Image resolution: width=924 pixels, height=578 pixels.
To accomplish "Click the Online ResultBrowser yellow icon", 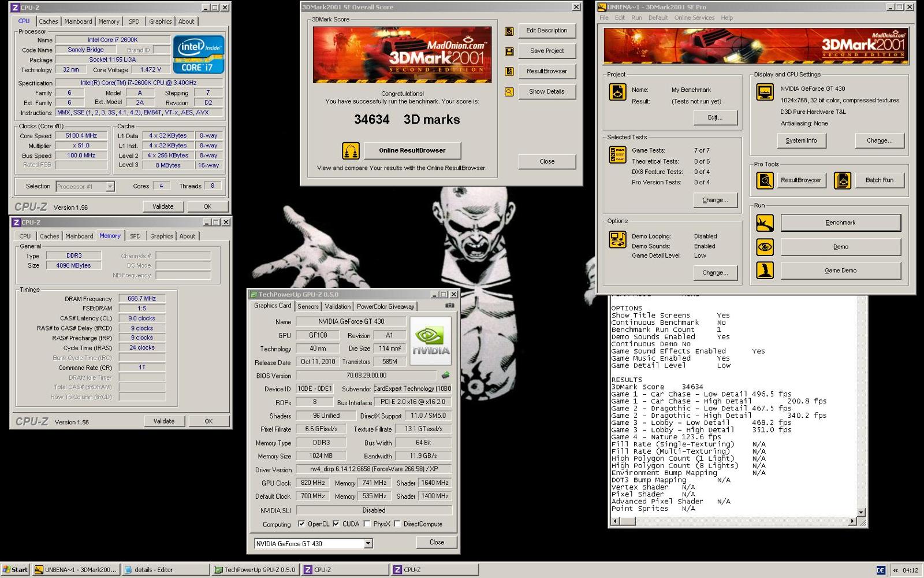I will 351,151.
